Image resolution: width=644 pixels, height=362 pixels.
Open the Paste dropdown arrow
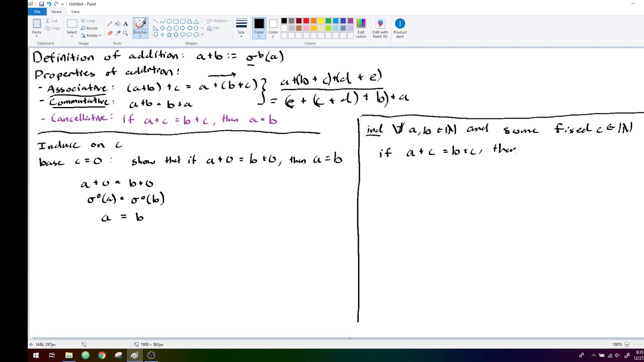pyautogui.click(x=37, y=36)
